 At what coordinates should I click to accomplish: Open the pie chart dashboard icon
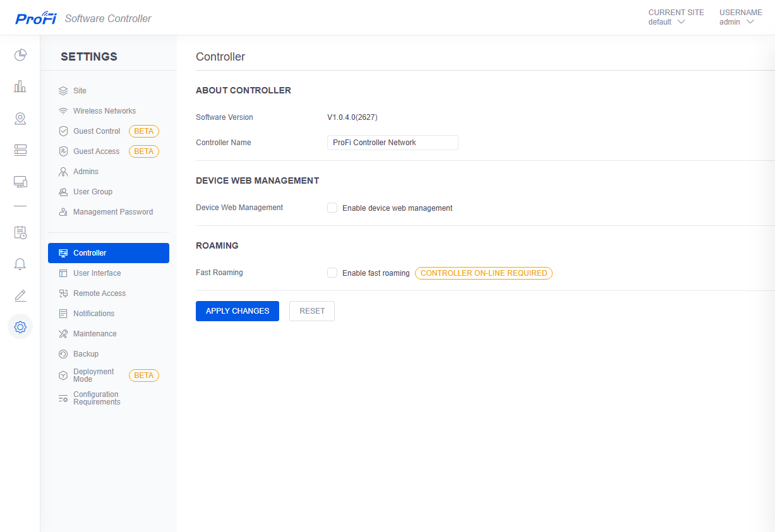(x=20, y=56)
